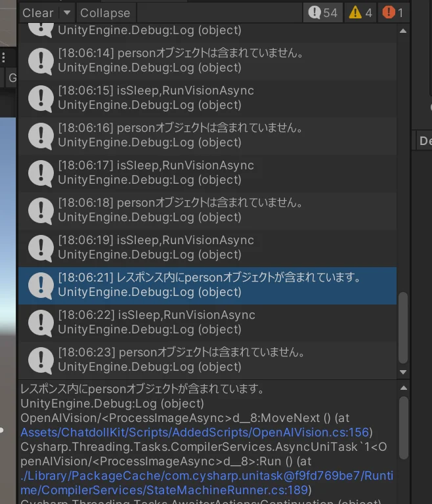
Task: Select the 18:06:17 isSleep,RunVisionAsync entry
Action: click(207, 173)
